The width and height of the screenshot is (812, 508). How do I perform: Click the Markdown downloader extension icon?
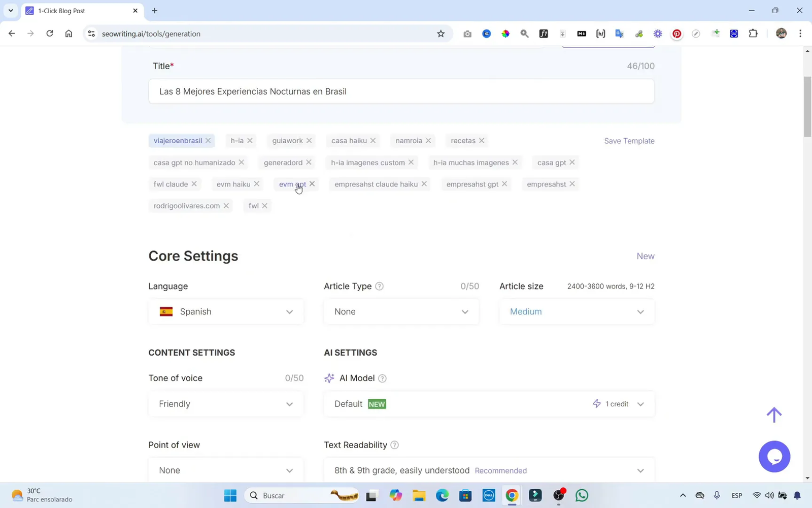581,34
